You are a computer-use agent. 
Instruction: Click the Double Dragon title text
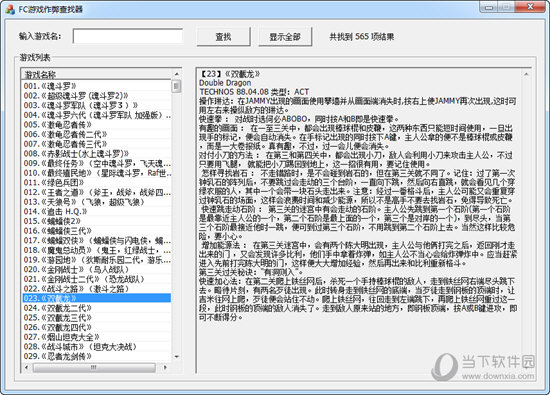point(225,83)
